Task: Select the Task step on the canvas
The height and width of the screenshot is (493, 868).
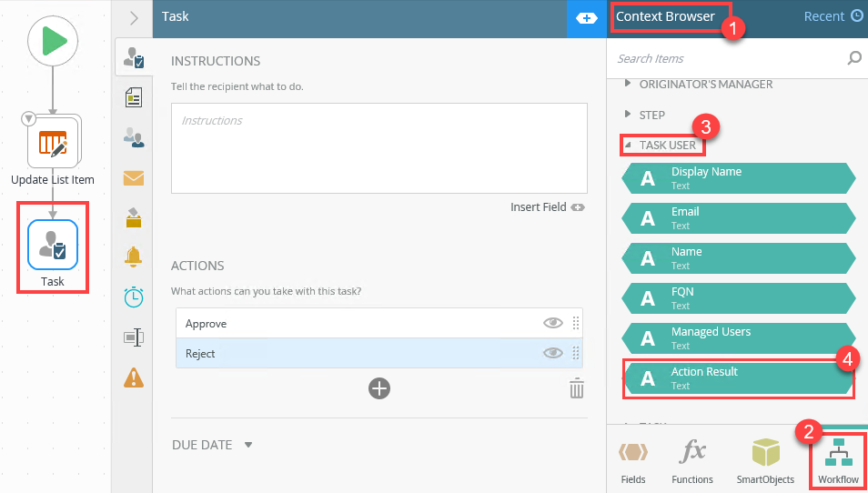Action: point(53,245)
